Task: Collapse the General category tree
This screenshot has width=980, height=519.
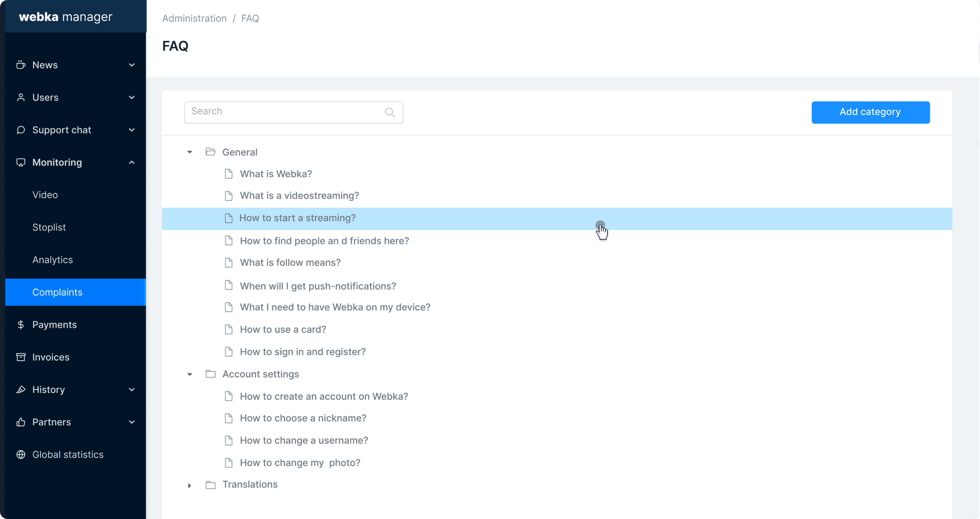Action: pos(190,152)
